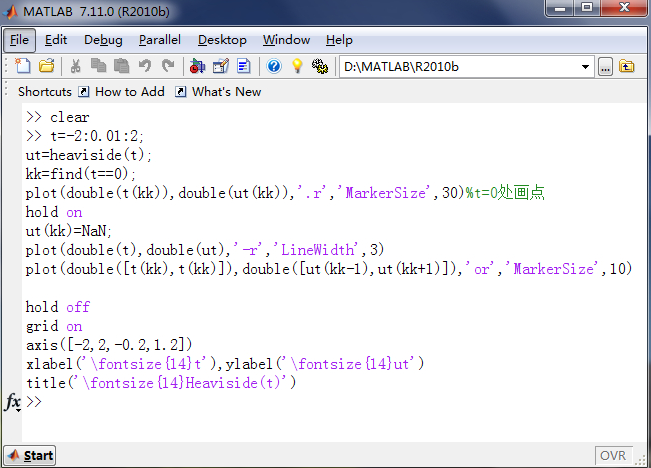Click the Paste clipboard icon
The height and width of the screenshot is (468, 651).
(x=122, y=66)
